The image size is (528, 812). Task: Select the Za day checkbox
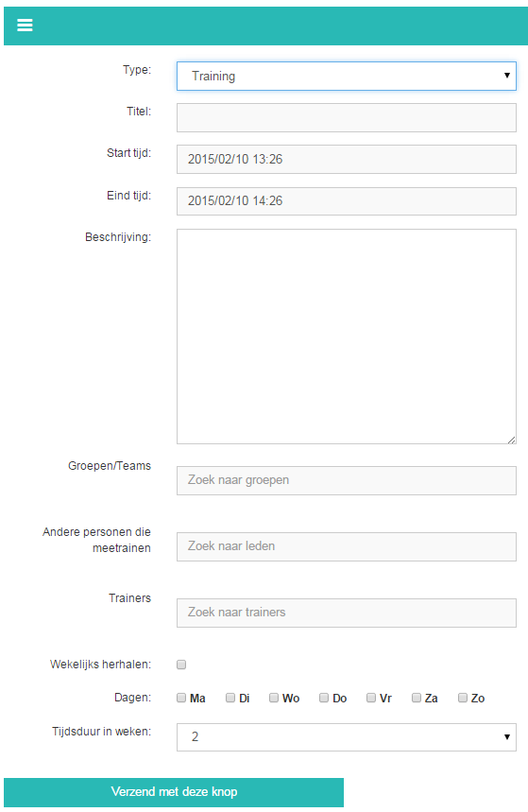(417, 698)
